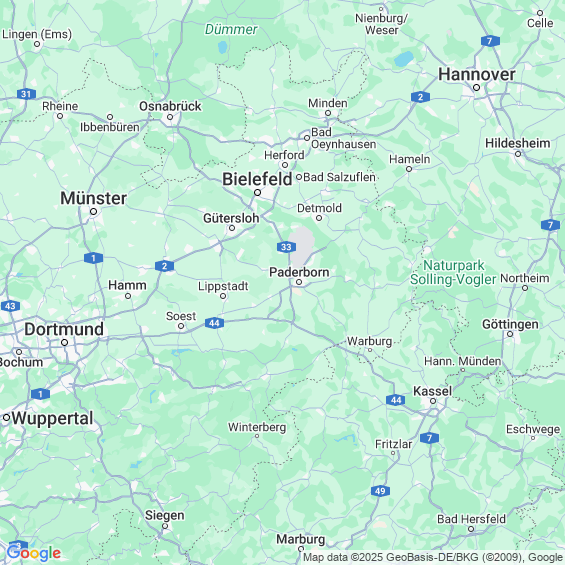Click the Dümmer lake label
The image size is (565, 565).
(231, 30)
